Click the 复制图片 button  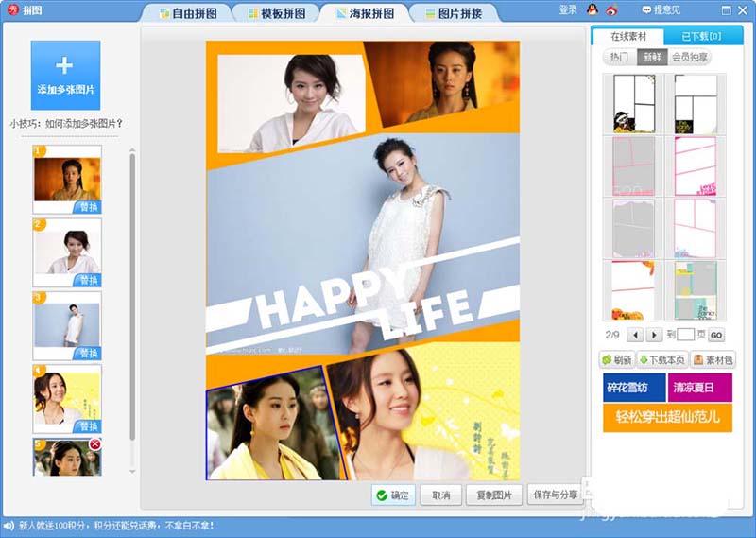[x=494, y=495]
